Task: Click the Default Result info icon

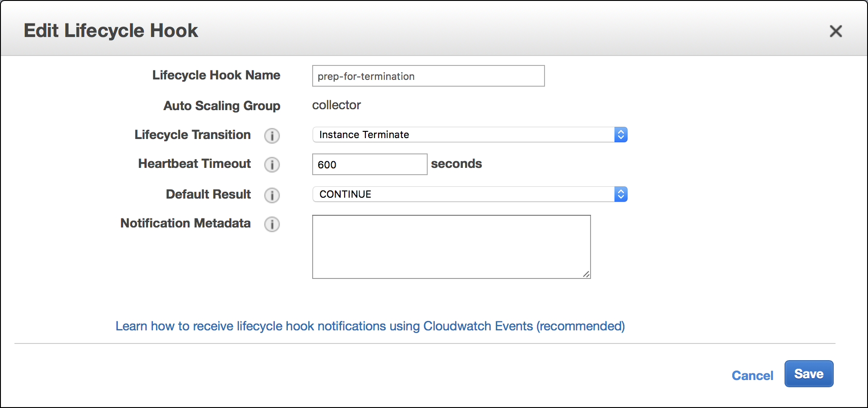Action: (272, 195)
